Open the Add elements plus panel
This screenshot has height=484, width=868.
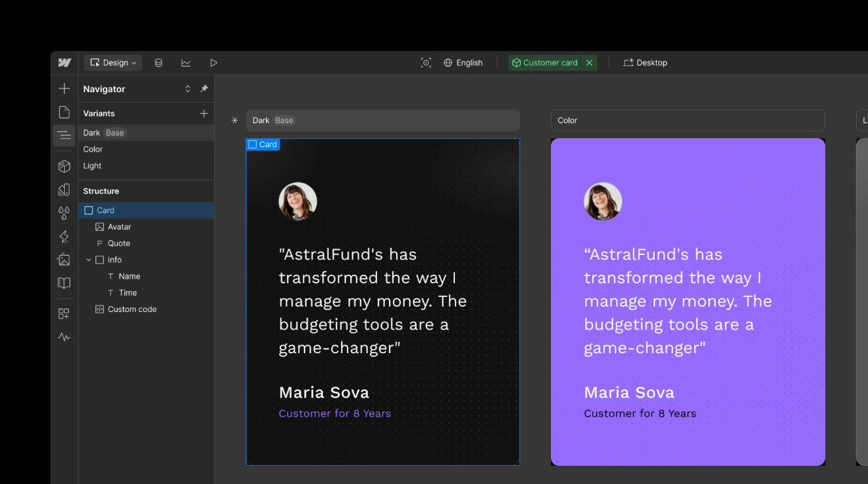(x=64, y=88)
